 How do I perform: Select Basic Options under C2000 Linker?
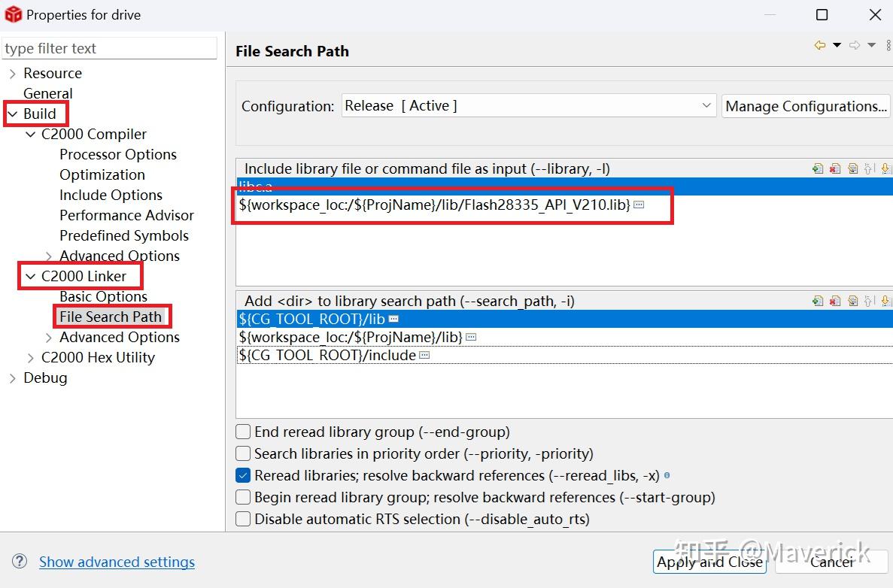[103, 296]
